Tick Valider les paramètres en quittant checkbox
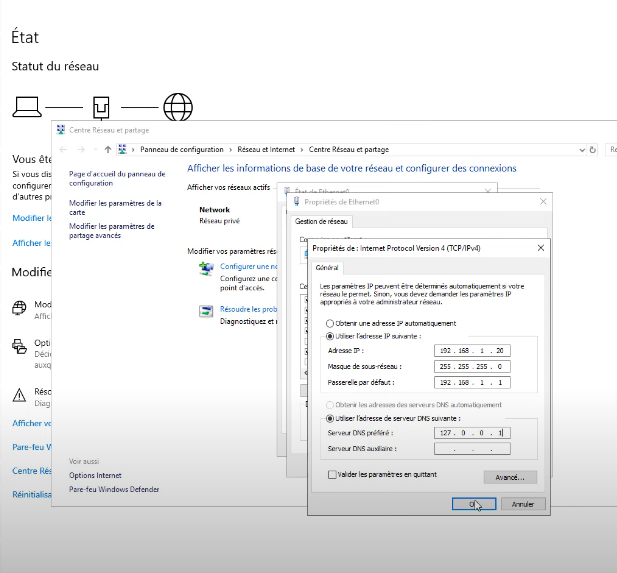This screenshot has width=617, height=573. 332,474
